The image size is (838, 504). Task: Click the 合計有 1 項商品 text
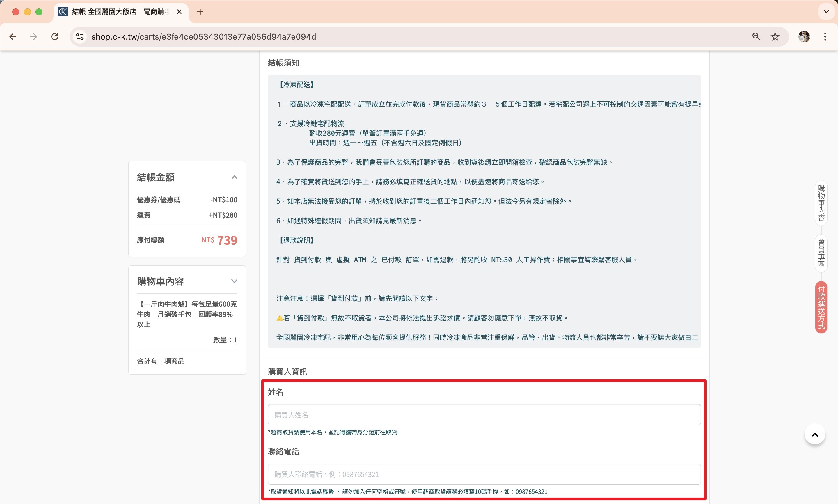pyautogui.click(x=161, y=361)
